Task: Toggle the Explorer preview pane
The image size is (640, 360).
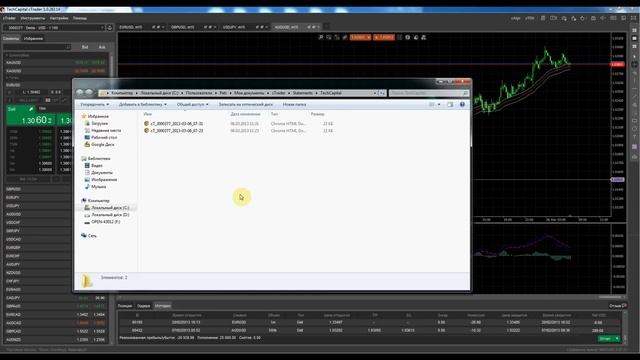Action: pyautogui.click(x=450, y=104)
